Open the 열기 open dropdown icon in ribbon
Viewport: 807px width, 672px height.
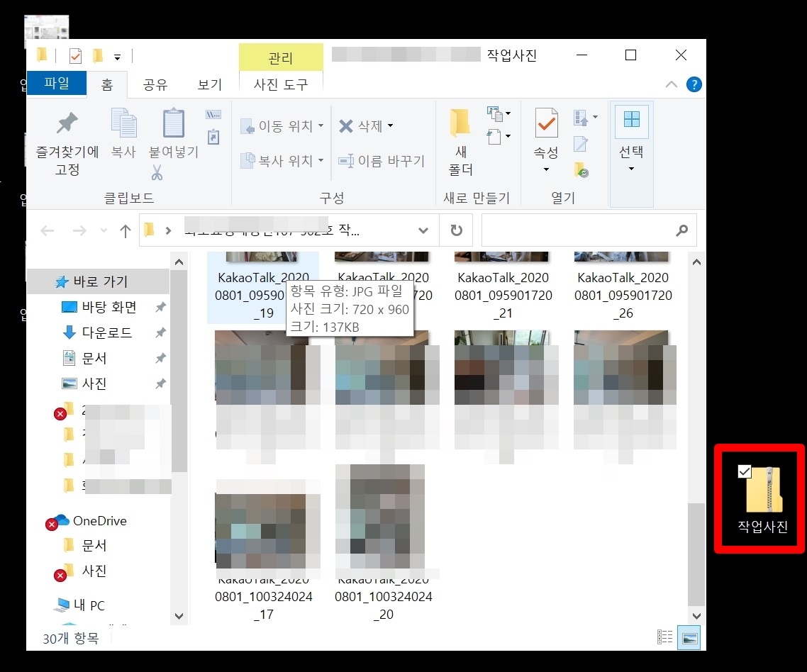point(585,118)
